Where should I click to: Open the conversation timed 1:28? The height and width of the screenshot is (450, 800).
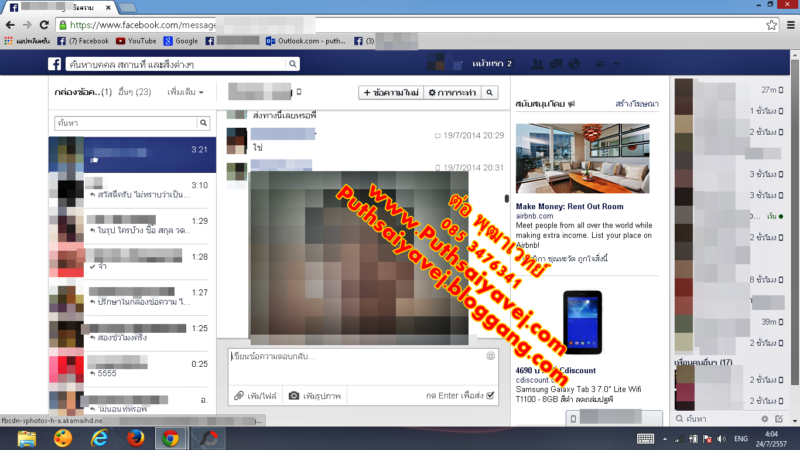[132, 261]
